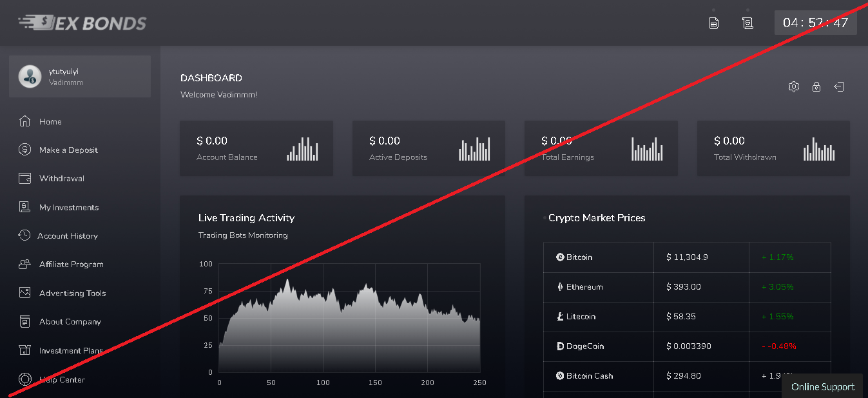The height and width of the screenshot is (398, 868).
Task: Click Litecoin change + 1.55%
Action: point(778,317)
